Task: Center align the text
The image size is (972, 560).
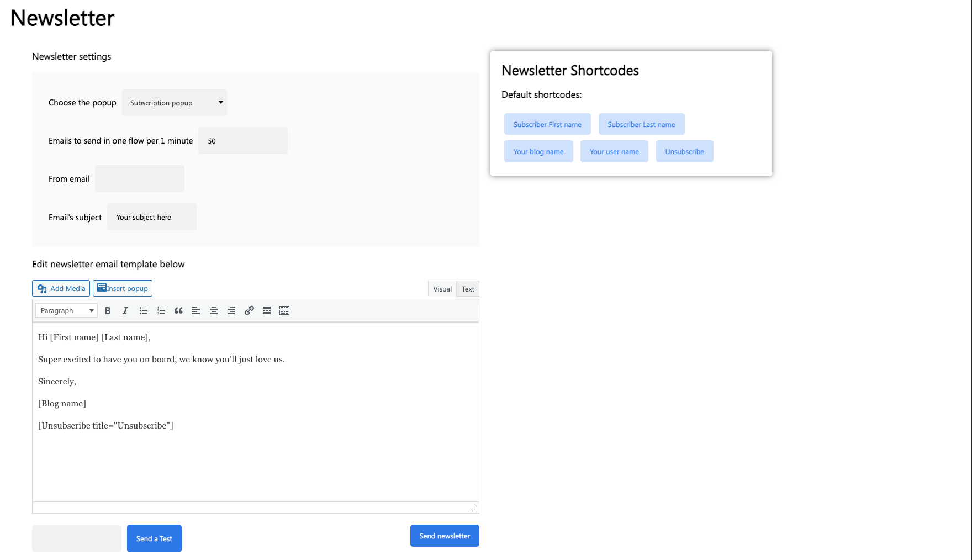Action: pyautogui.click(x=214, y=311)
